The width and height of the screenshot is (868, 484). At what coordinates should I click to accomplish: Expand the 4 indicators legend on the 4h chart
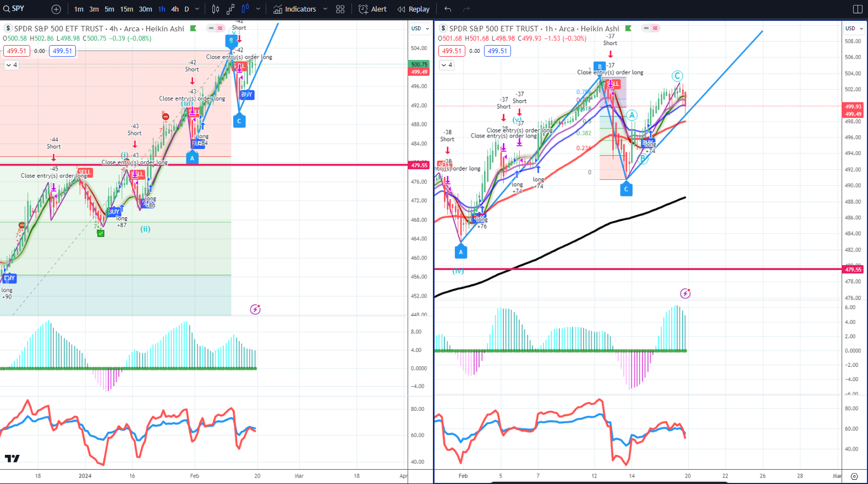coord(12,65)
